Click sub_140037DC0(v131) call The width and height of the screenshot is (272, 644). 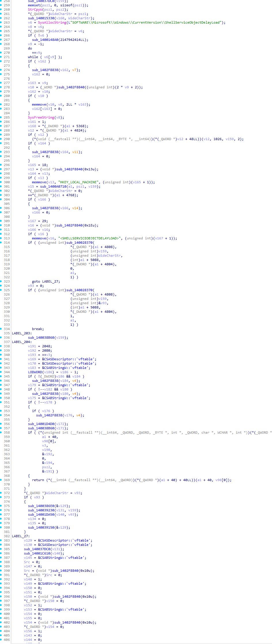[x=44, y=549]
